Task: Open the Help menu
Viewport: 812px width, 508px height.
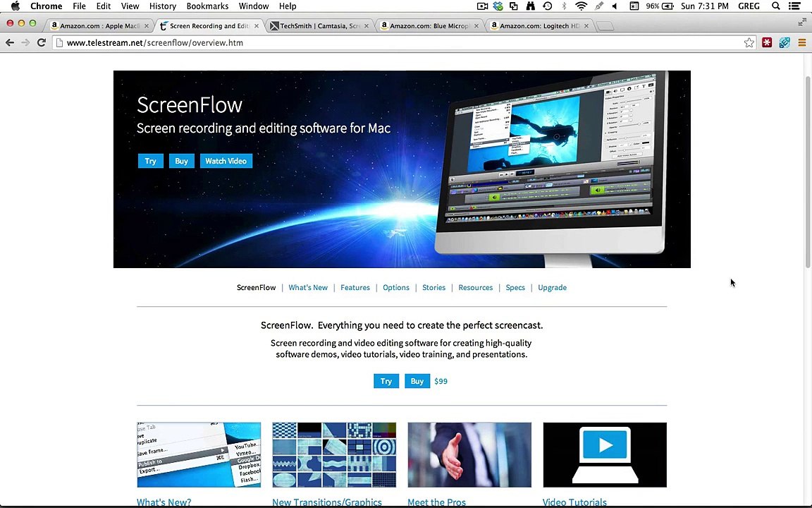Action: click(x=288, y=6)
